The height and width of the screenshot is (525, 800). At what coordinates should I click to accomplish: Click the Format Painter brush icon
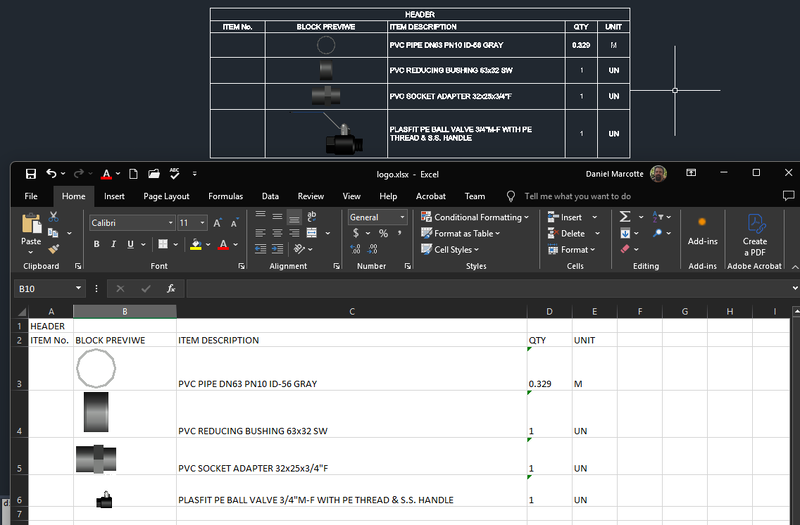[54, 249]
